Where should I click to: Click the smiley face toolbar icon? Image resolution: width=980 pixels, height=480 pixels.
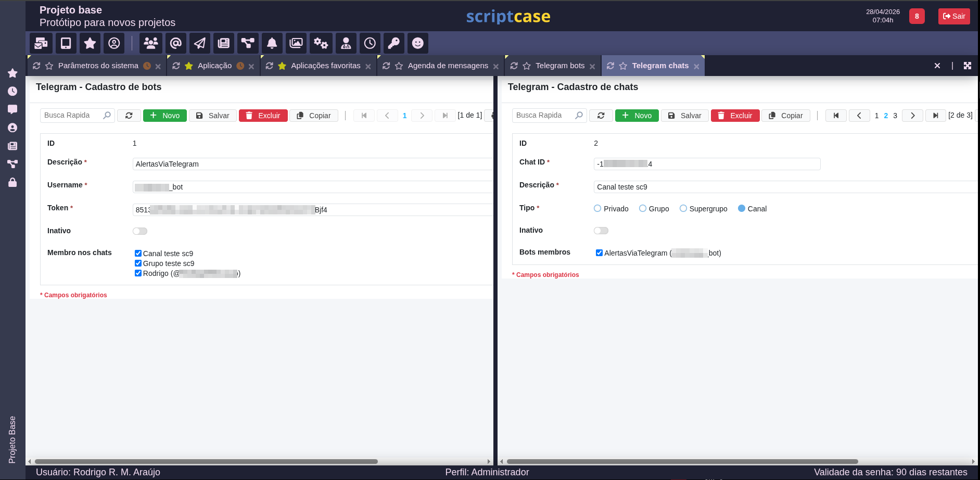point(418,43)
